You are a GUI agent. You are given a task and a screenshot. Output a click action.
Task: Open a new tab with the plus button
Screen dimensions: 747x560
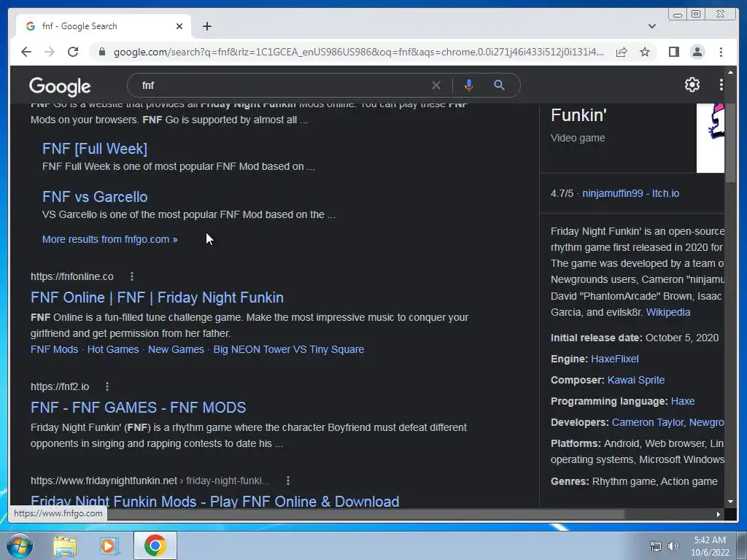coord(206,26)
